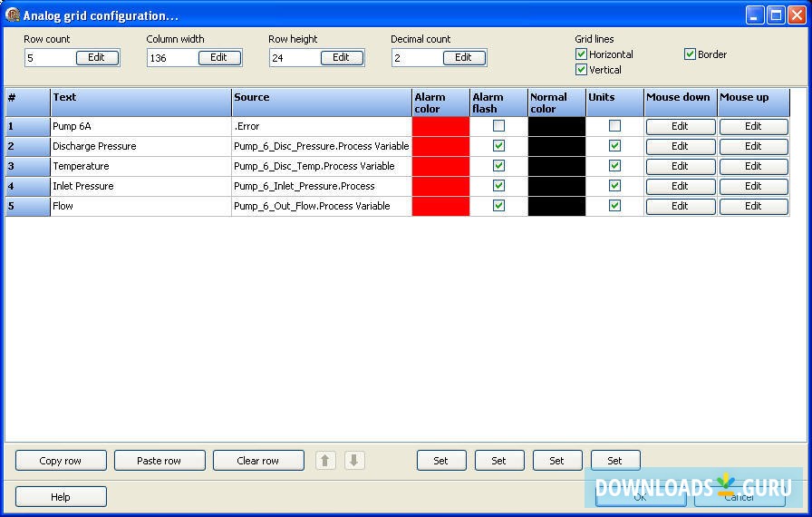This screenshot has height=517, width=812.
Task: Click 'Pump_6_Out_Flow.Process Variable' source cell
Action: pos(322,206)
